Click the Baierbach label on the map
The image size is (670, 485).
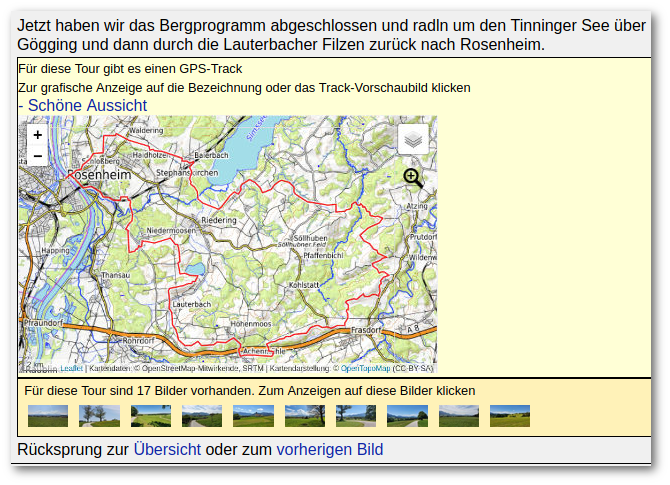(x=212, y=155)
